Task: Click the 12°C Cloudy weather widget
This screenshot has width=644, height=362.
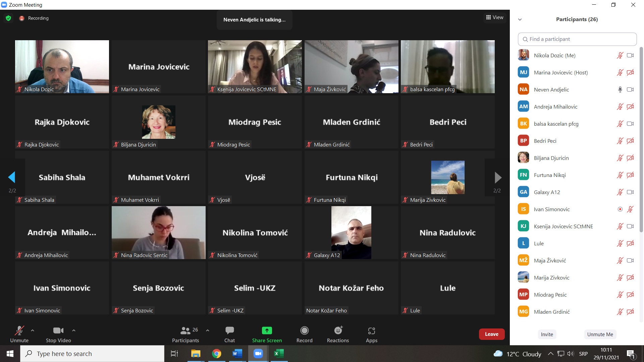Action: coord(518,354)
